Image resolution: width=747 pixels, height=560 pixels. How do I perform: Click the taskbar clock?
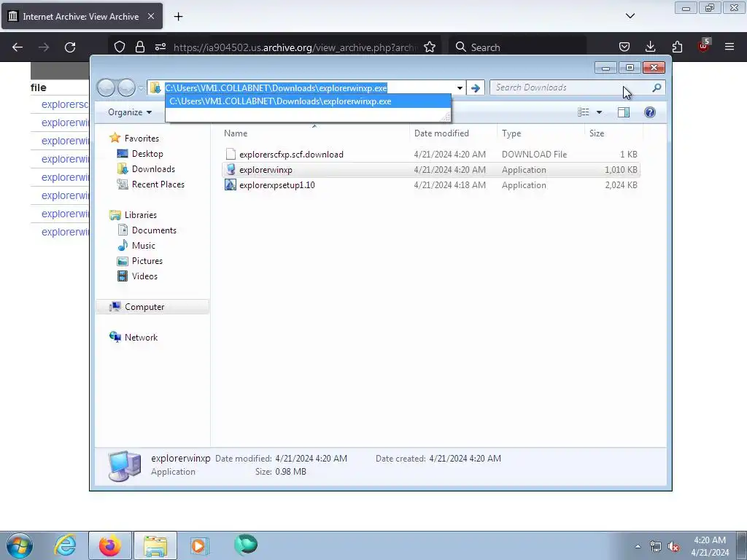pyautogui.click(x=710, y=546)
